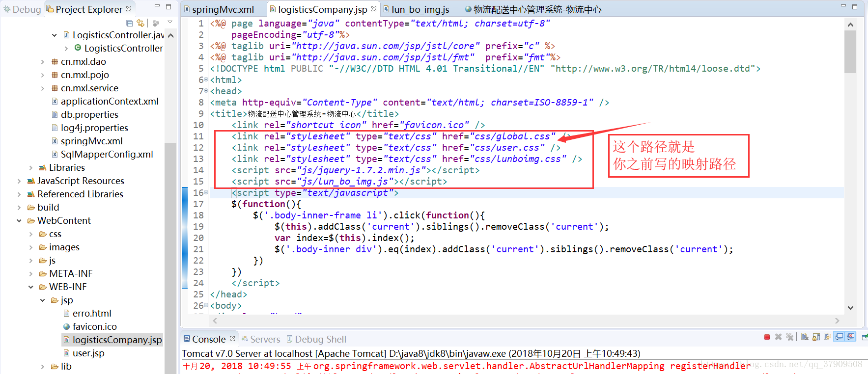Viewport: 868px width, 374px height.
Task: Maximize the editor area
Action: click(x=855, y=7)
